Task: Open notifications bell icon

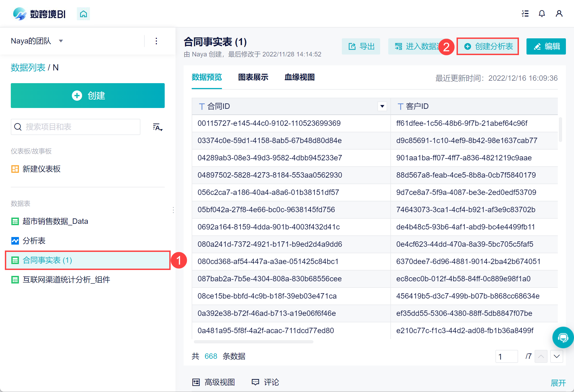Action: (542, 13)
